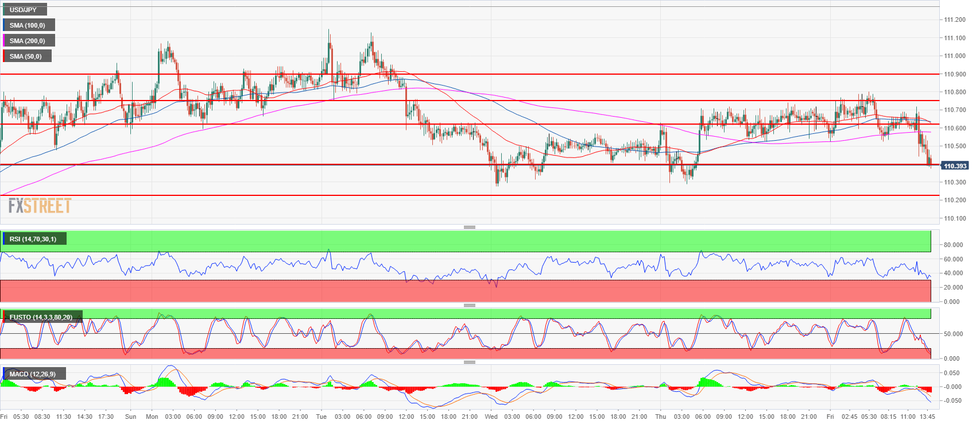This screenshot has height=424, width=980.
Task: Grab the divider handle between price and RSI panes
Action: click(470, 228)
